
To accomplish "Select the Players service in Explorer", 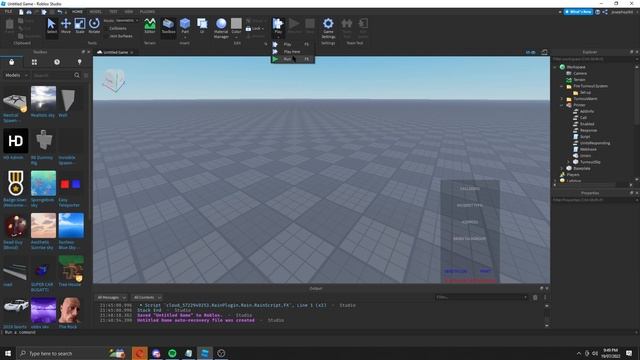I will [573, 175].
